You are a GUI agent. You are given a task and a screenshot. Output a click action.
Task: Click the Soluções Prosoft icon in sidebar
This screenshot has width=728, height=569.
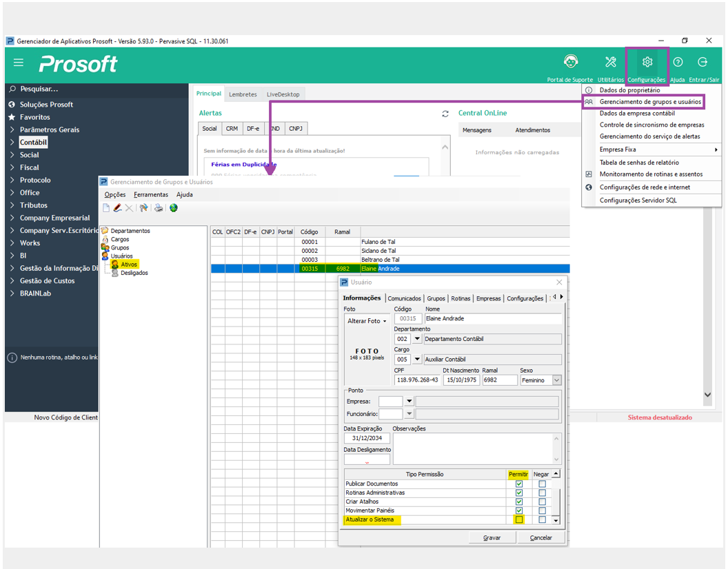click(12, 105)
